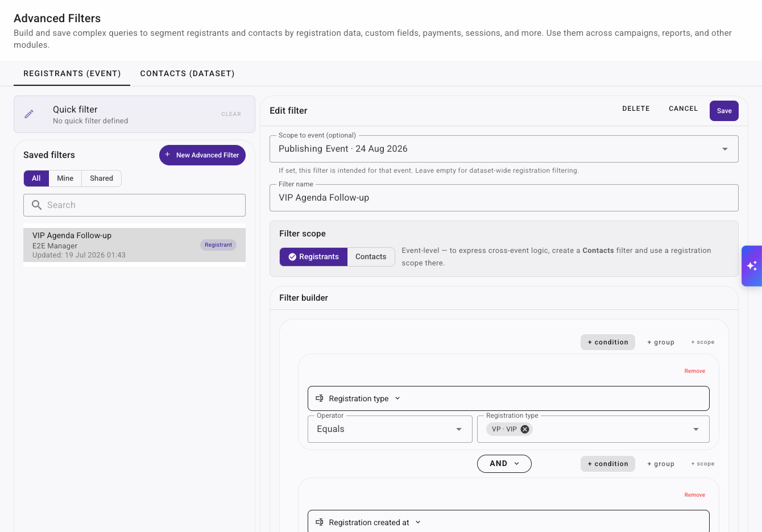Remove the Registration created at condition
Image resolution: width=762 pixels, height=532 pixels.
(695, 495)
